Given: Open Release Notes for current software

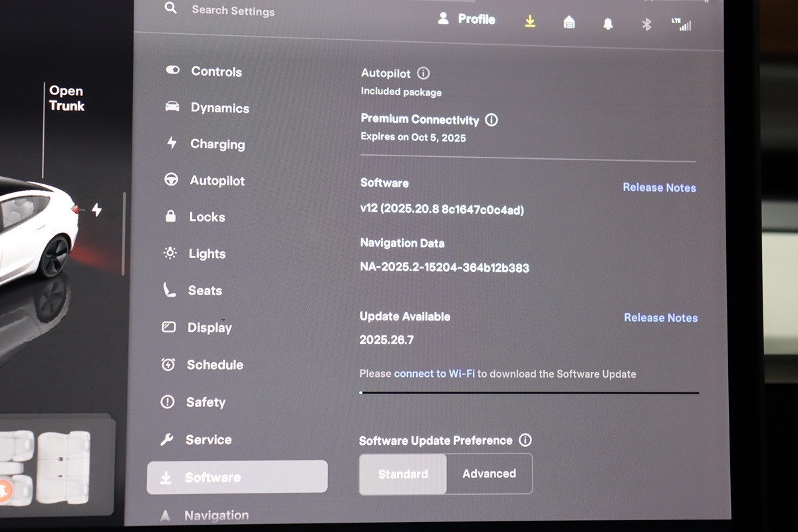Looking at the screenshot, I should 659,188.
